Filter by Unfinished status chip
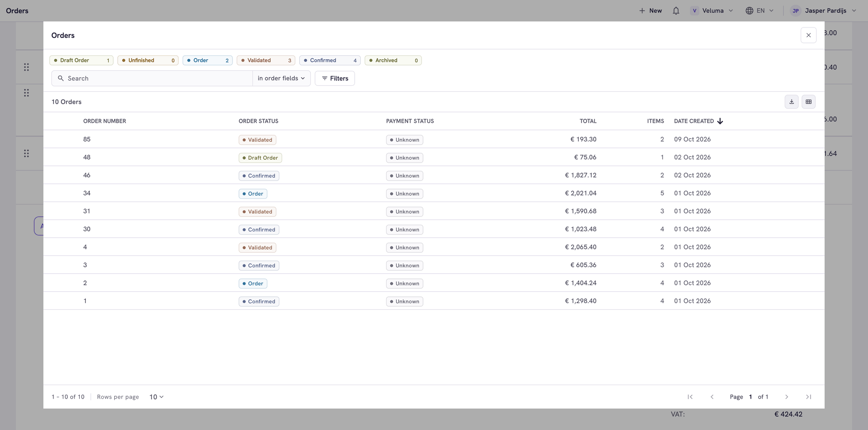The width and height of the screenshot is (868, 430). tap(148, 60)
